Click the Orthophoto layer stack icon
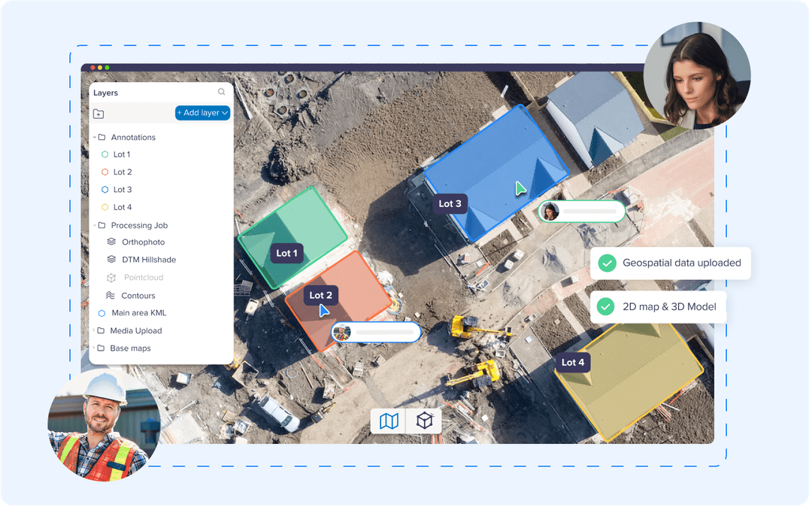Screen dimensions: 812x508 click(x=111, y=242)
